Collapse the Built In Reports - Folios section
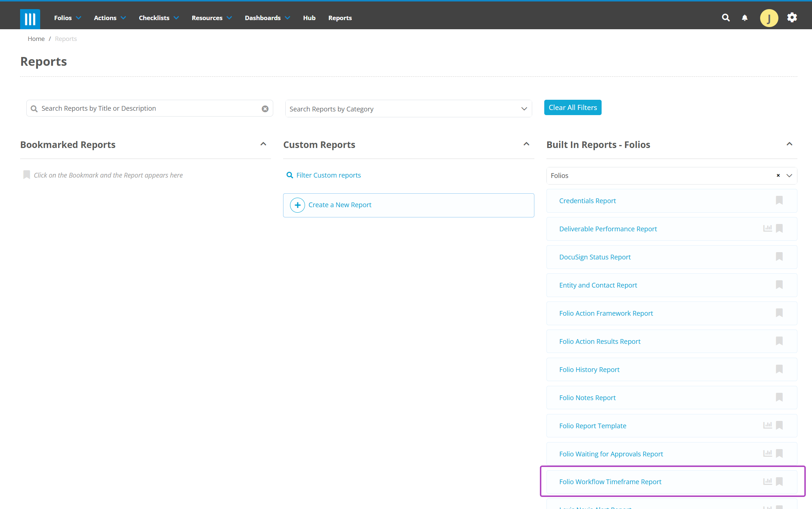The width and height of the screenshot is (812, 509). pyautogui.click(x=789, y=144)
